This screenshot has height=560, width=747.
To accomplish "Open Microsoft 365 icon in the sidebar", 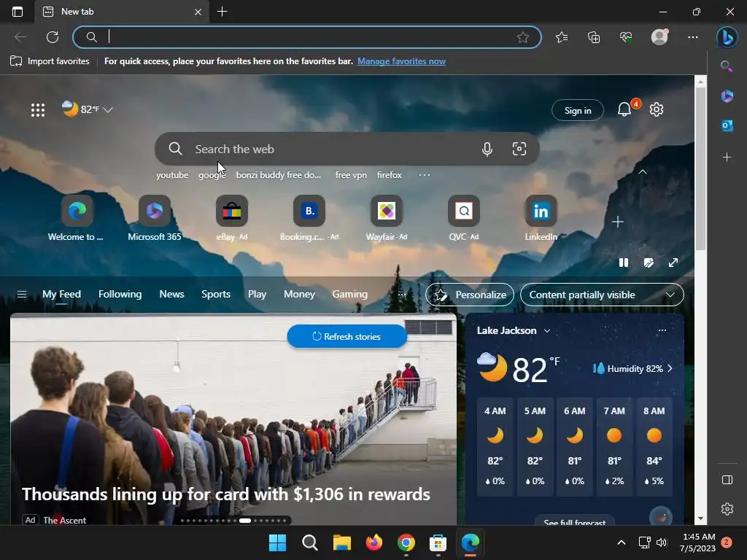I will (727, 96).
